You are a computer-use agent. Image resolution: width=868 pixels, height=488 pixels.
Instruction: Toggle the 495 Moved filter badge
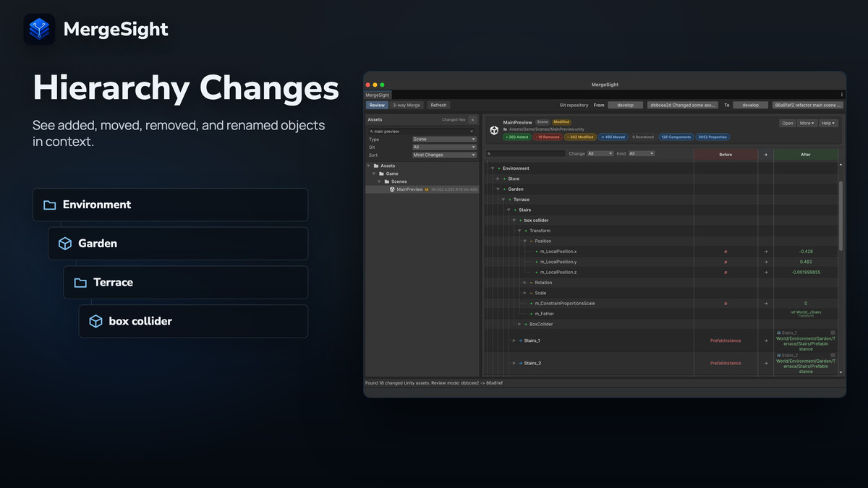(x=613, y=137)
